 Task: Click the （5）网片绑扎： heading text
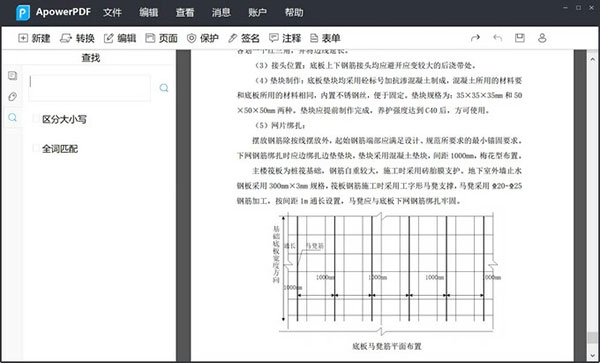pos(280,125)
